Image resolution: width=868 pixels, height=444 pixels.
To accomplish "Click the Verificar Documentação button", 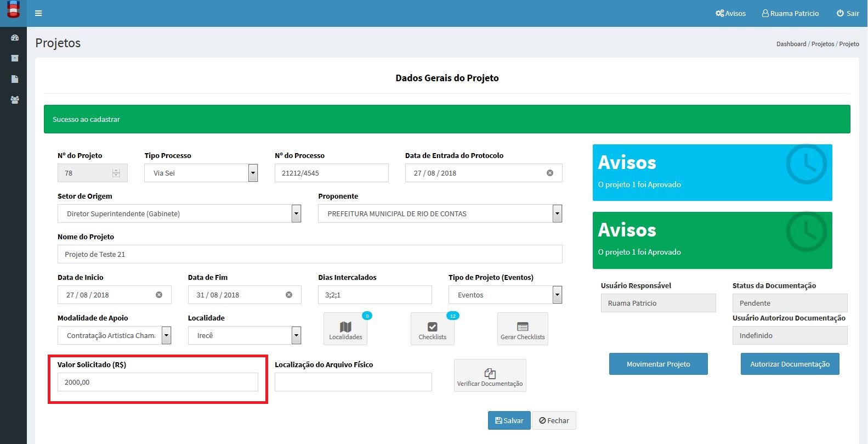I will [490, 375].
